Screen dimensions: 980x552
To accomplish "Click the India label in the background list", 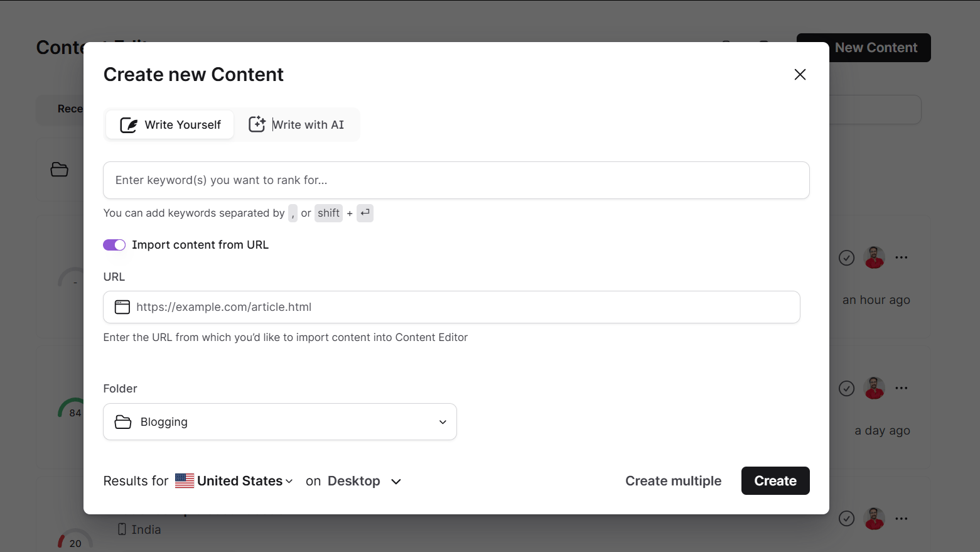I will click(x=146, y=529).
